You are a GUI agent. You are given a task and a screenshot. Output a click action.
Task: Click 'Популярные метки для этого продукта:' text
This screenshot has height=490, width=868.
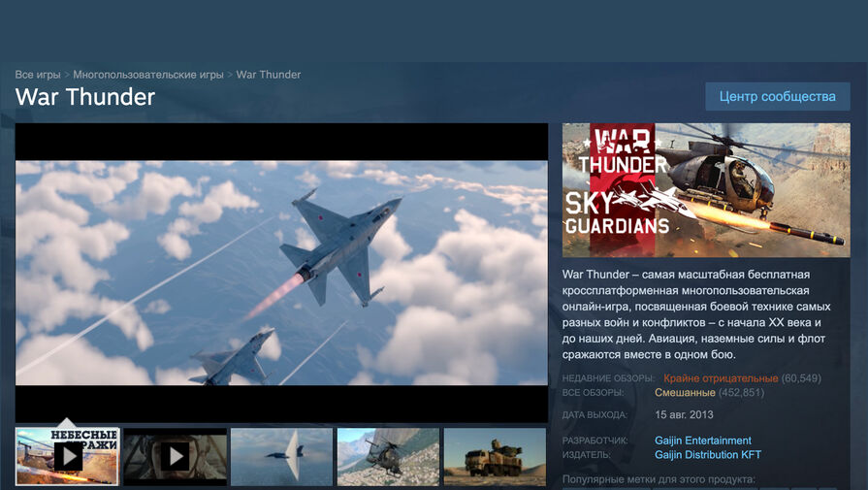point(659,479)
